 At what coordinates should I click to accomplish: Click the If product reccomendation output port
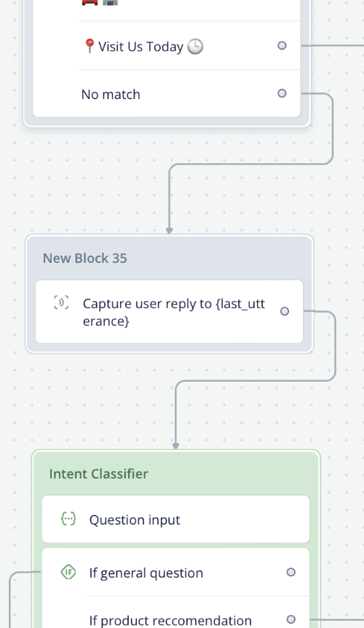tap(291, 619)
